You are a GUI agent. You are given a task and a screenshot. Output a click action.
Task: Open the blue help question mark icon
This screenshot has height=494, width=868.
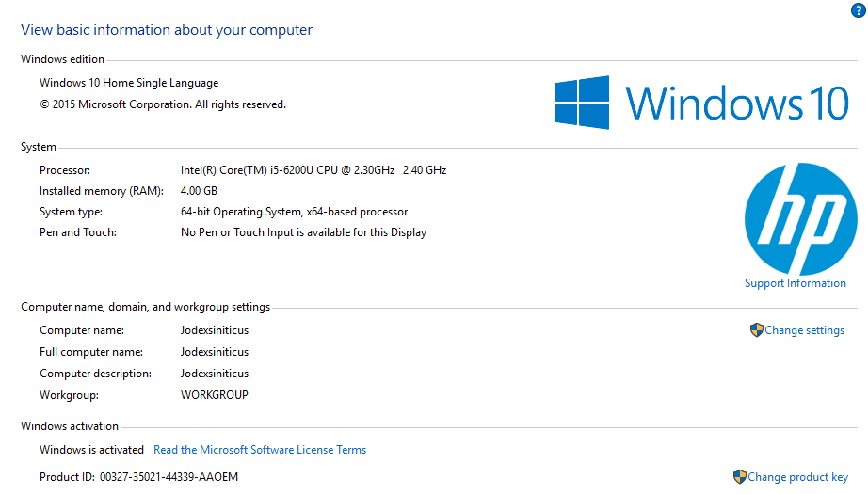(x=858, y=10)
